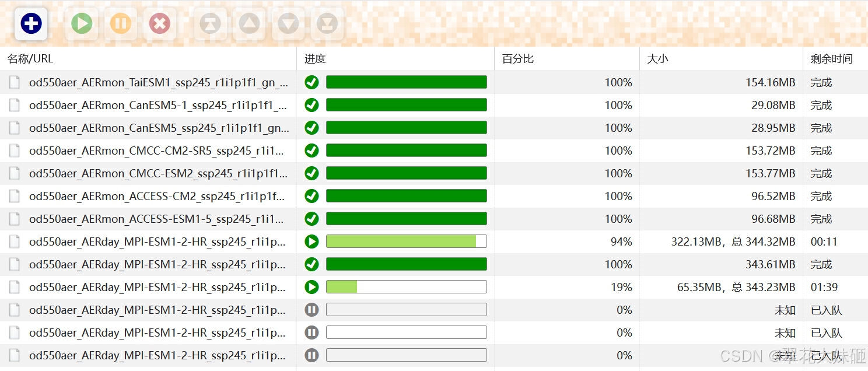Image resolution: width=868 pixels, height=371 pixels.
Task: Select the od550aer_AERmon_TaiESM1 file name
Action: pos(159,83)
